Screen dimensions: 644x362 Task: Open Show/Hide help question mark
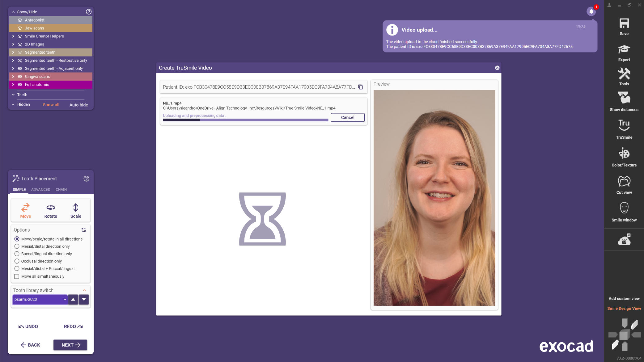click(89, 12)
